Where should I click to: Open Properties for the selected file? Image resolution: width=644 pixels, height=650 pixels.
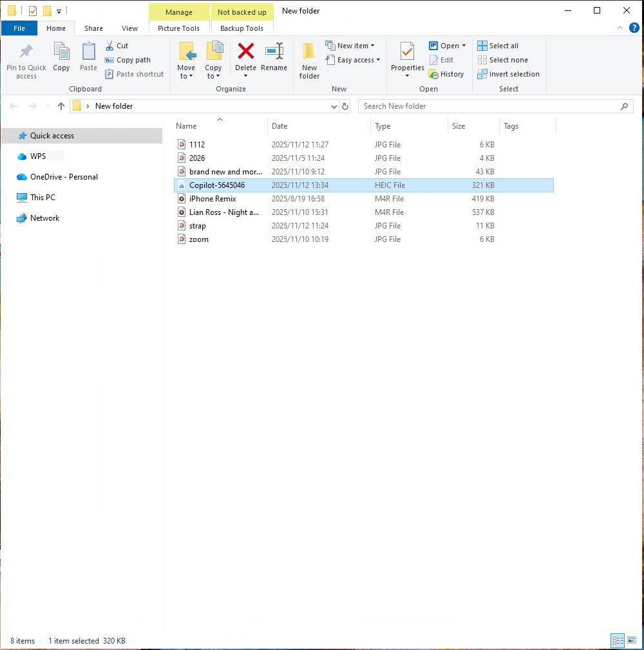point(407,51)
